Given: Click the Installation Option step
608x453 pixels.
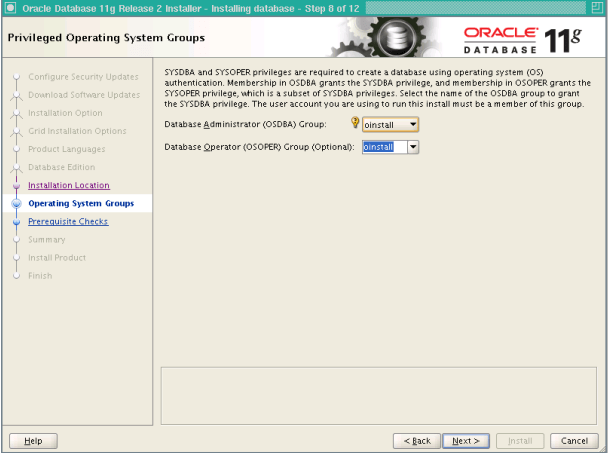Looking at the screenshot, I should 66,113.
